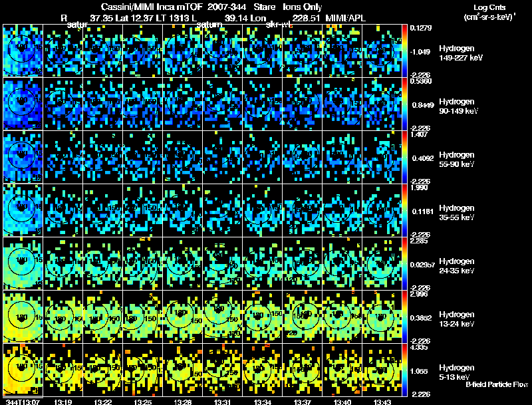Open the 13:43 image in Hydrogen 149-227 keV row
Screen dimensions: 532x405
tap(382, 51)
